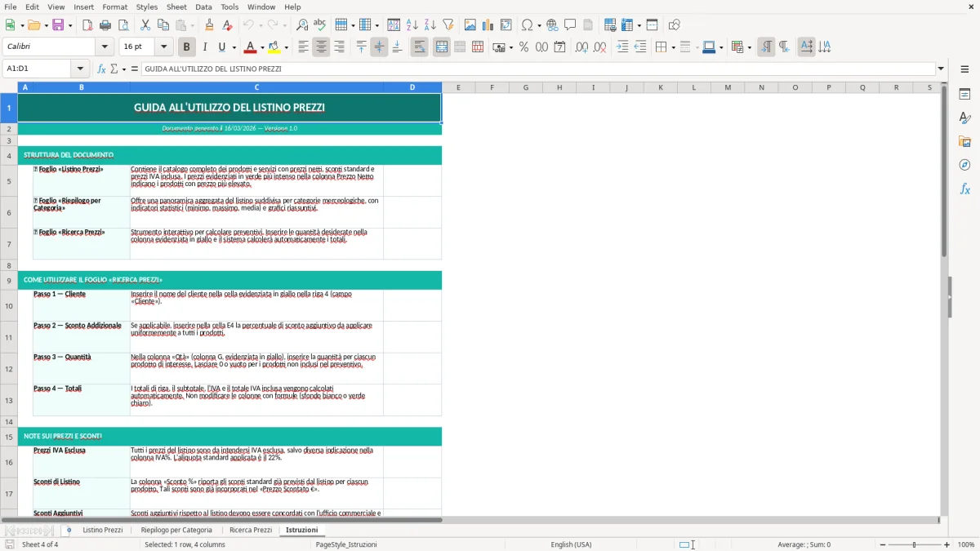Viewport: 980px width, 551px height.
Task: Open the Data menu
Action: click(x=203, y=7)
